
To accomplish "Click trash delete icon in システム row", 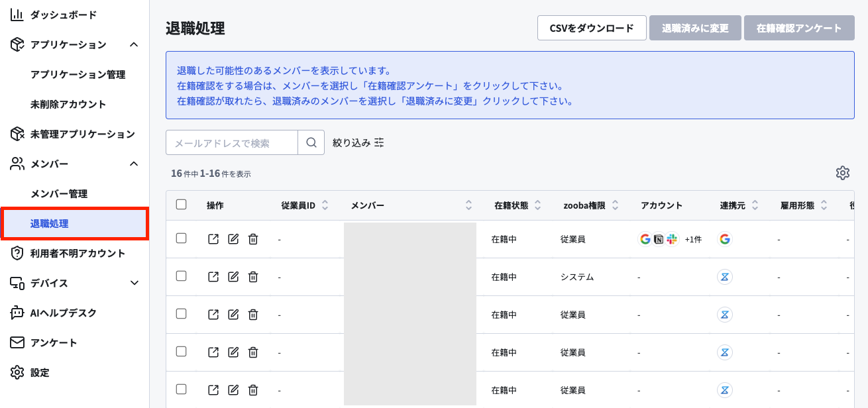I will pyautogui.click(x=253, y=277).
